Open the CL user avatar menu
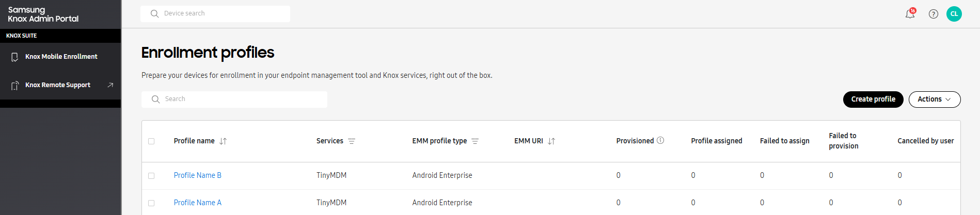This screenshot has width=980, height=215. [x=954, y=14]
